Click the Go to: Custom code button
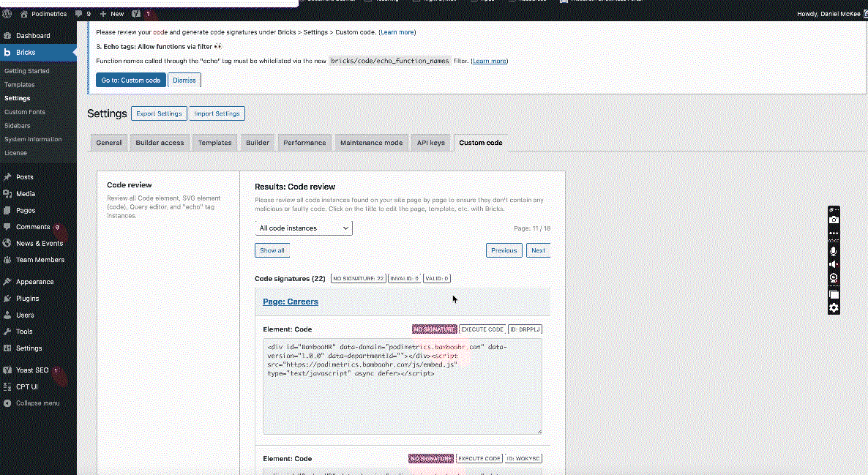This screenshot has height=475, width=868. point(131,81)
